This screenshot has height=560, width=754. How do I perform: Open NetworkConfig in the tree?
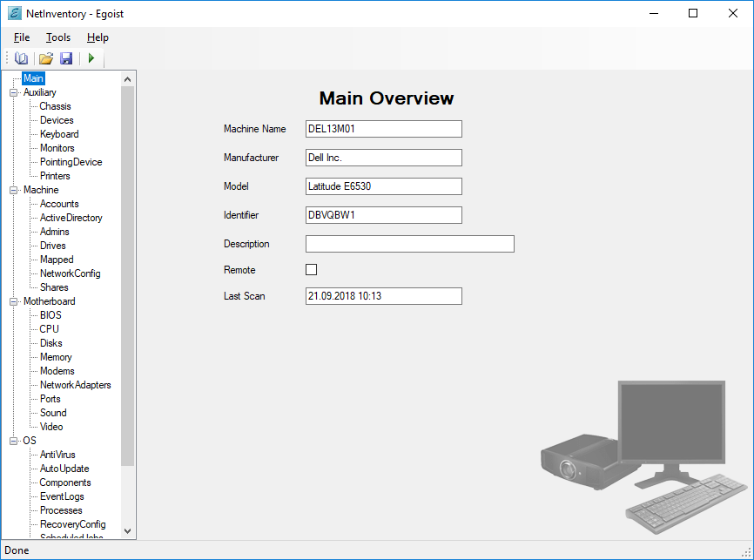point(71,273)
